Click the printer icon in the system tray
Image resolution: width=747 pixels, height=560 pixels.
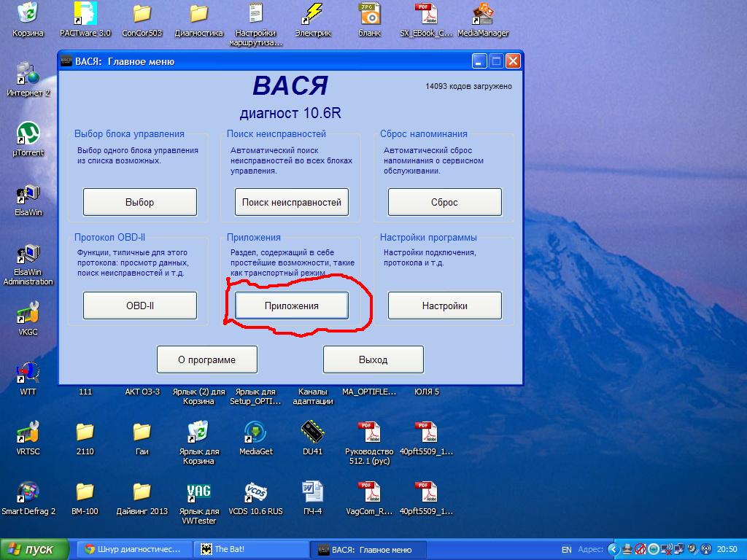(627, 550)
